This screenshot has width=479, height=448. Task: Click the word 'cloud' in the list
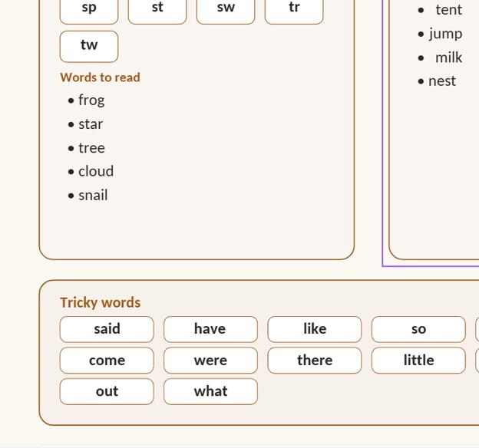[x=96, y=171]
